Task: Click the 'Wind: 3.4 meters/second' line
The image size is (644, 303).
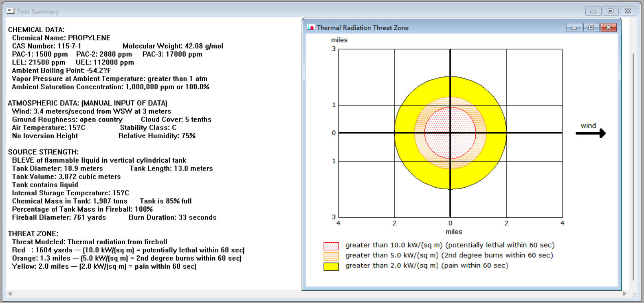Action: [x=91, y=111]
